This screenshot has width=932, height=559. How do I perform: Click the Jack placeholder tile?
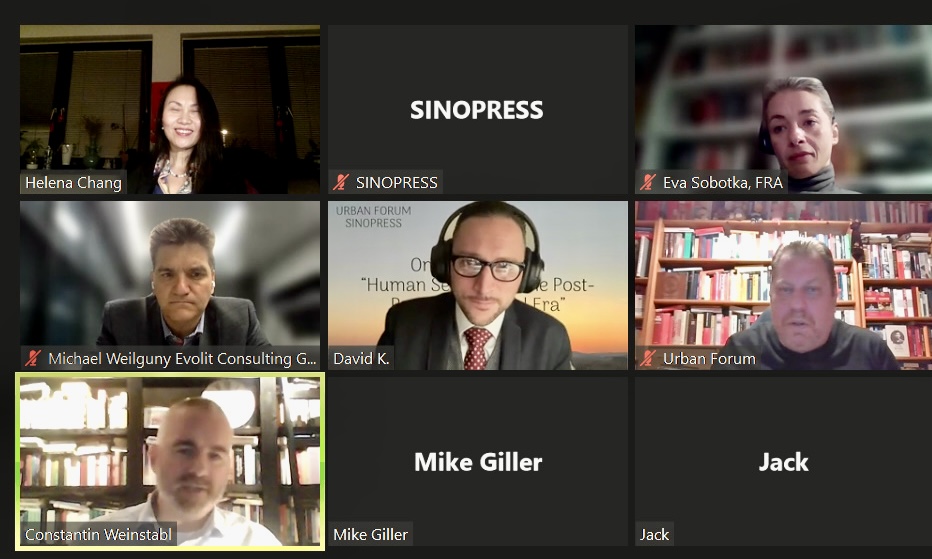(783, 461)
